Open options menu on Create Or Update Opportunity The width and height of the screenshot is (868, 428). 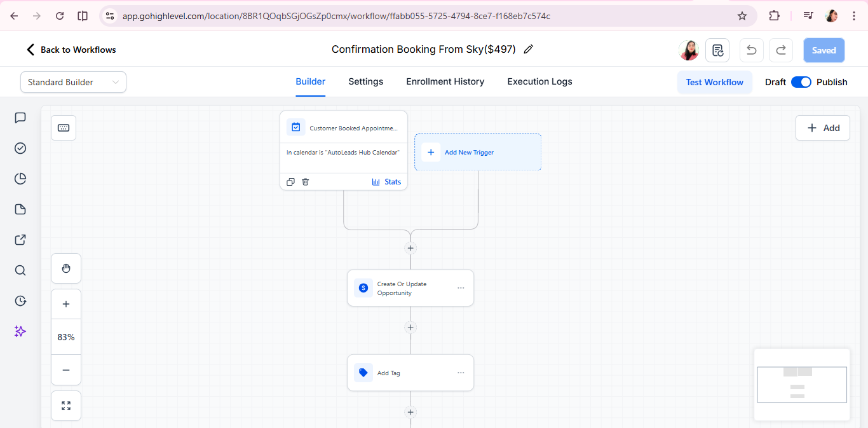(x=461, y=288)
